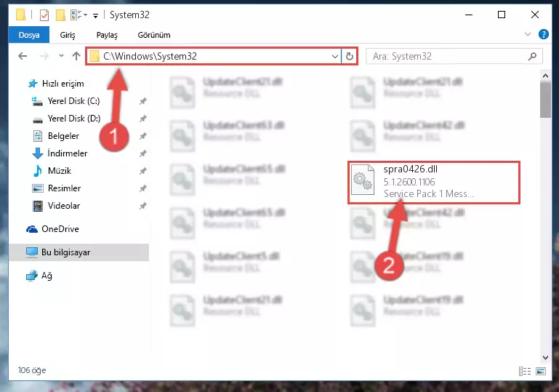Click the view layout quick access icon
Viewport: 559px width, 392px height.
click(x=79, y=15)
